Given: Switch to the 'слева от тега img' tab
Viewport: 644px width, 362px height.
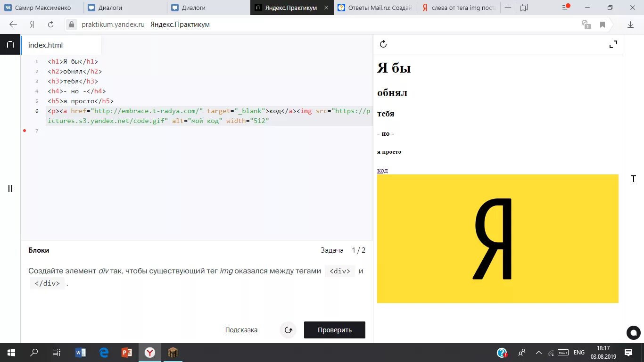Looking at the screenshot, I should tap(458, 8).
